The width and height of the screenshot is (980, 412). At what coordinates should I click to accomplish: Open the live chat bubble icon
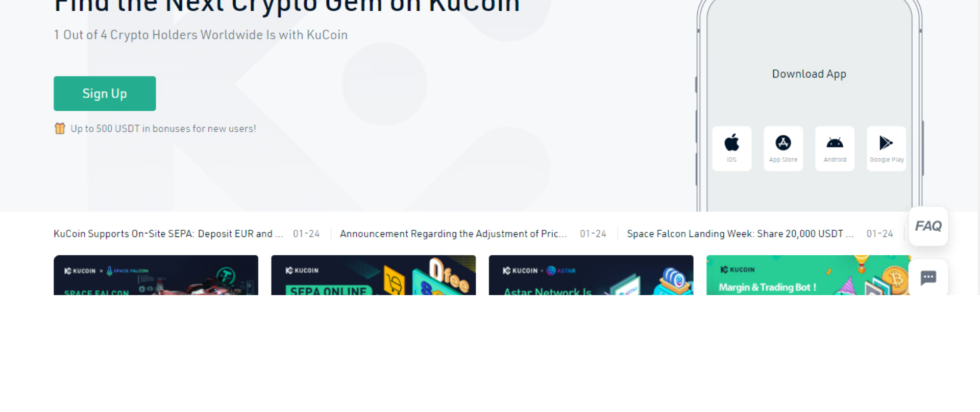928,278
